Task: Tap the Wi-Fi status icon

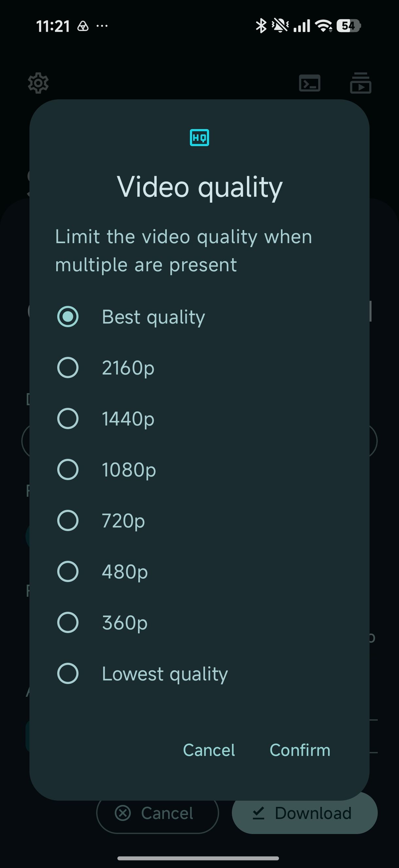Action: 323,25
